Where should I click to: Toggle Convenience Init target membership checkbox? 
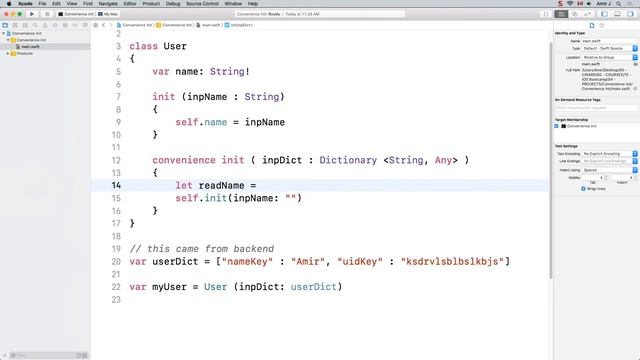[556, 126]
